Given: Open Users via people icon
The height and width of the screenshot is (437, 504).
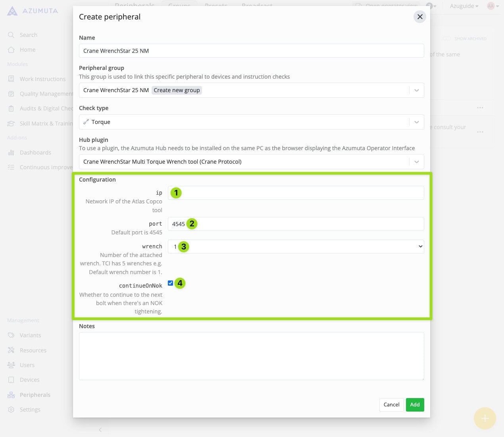Looking at the screenshot, I should click(x=11, y=365).
